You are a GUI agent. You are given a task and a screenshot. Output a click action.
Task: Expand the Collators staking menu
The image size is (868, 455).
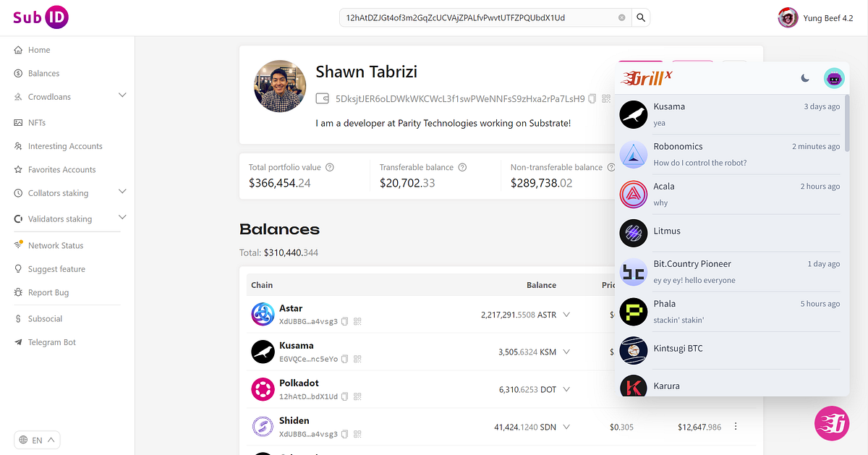coord(122,192)
